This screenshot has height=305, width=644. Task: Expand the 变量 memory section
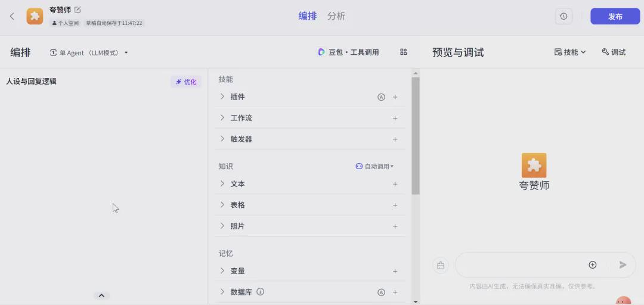pyautogui.click(x=222, y=270)
